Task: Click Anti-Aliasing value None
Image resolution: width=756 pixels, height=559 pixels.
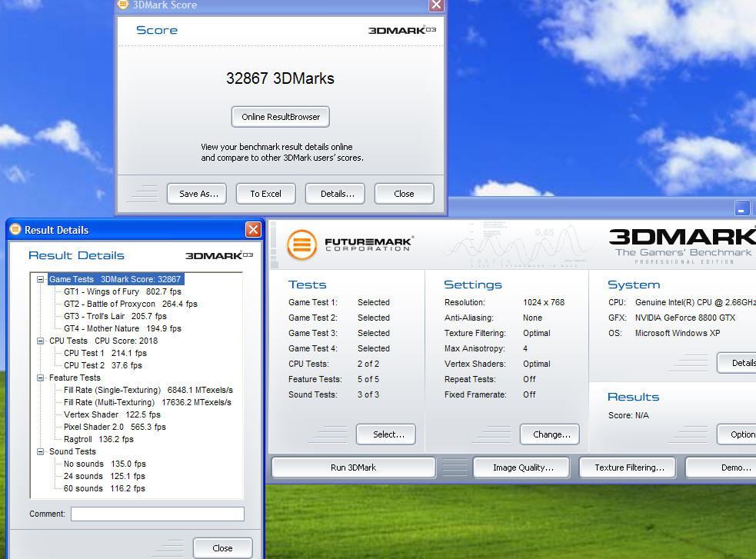Action: click(x=532, y=318)
